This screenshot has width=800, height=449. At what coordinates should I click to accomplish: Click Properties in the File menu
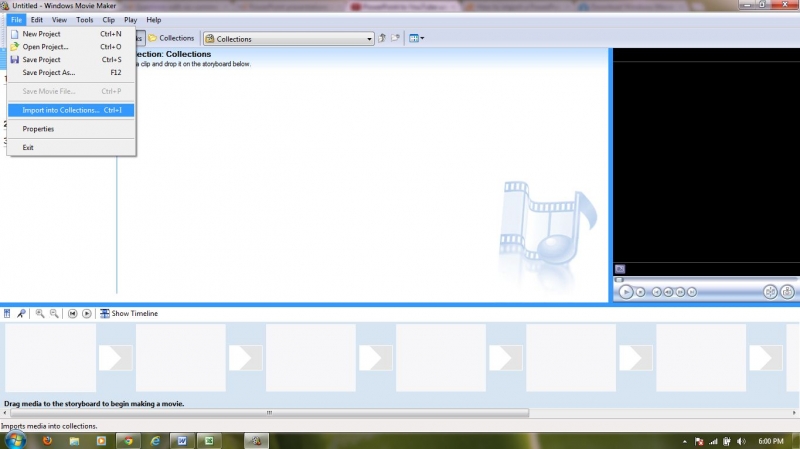point(38,129)
